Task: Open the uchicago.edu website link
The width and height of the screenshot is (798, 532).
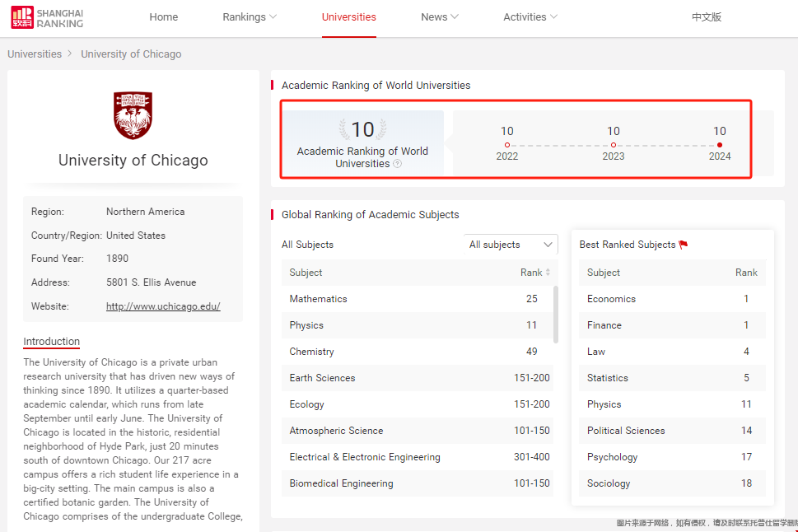Action: [163, 306]
